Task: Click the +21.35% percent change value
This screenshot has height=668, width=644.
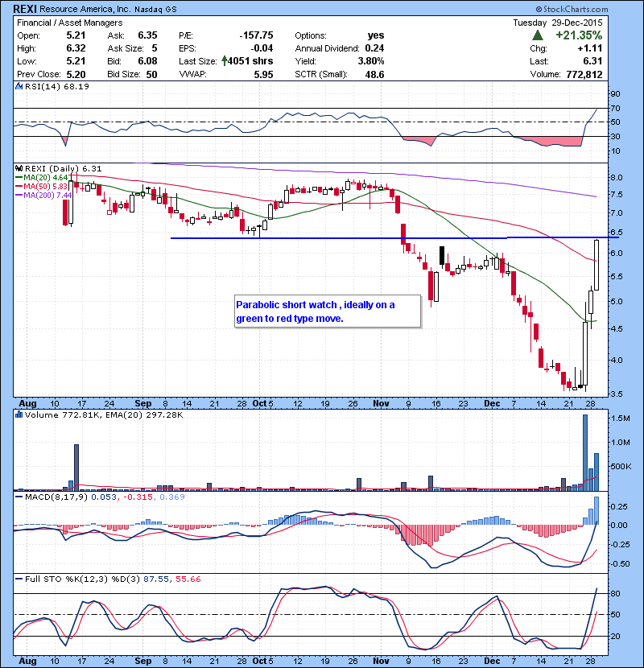Action: tap(580, 35)
